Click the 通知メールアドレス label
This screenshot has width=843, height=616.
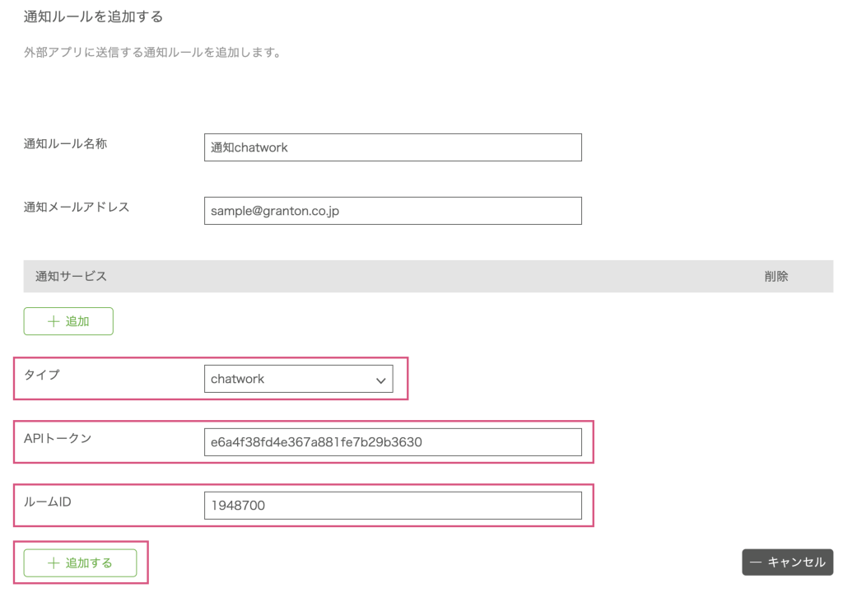click(77, 207)
